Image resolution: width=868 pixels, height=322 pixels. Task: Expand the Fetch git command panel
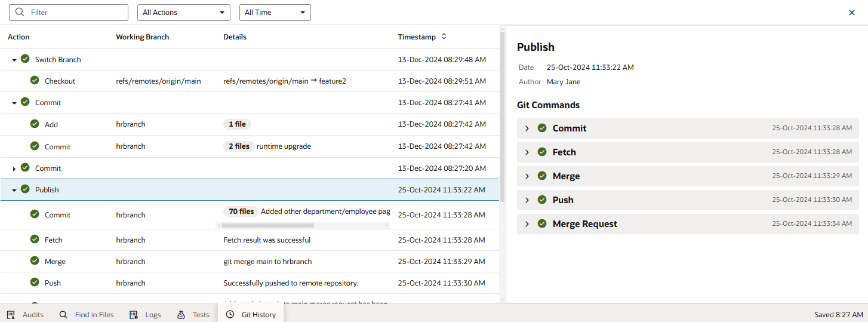(527, 152)
